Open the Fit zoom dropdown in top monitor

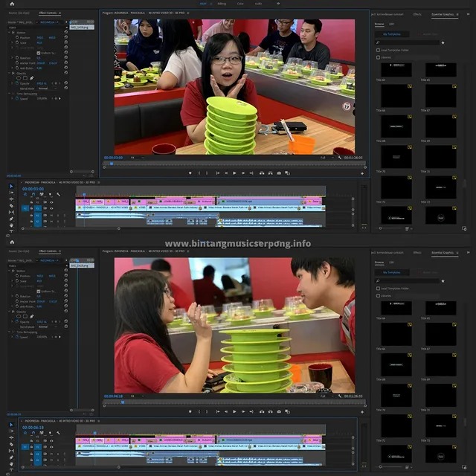[134, 158]
